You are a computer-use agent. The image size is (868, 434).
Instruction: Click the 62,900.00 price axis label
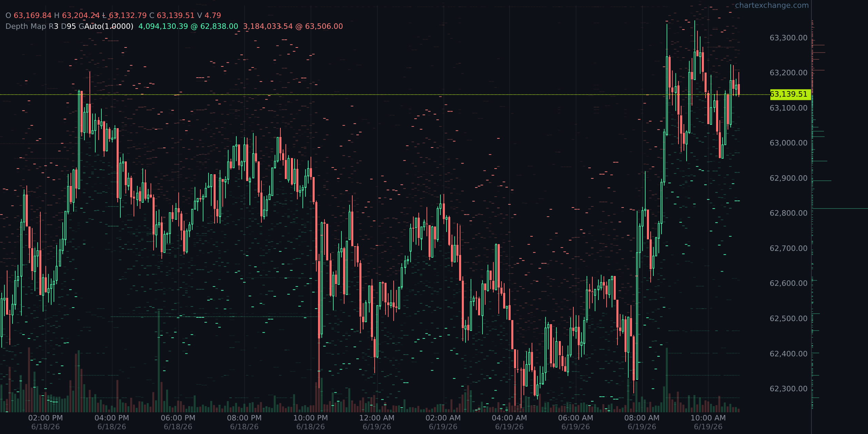[789, 178]
